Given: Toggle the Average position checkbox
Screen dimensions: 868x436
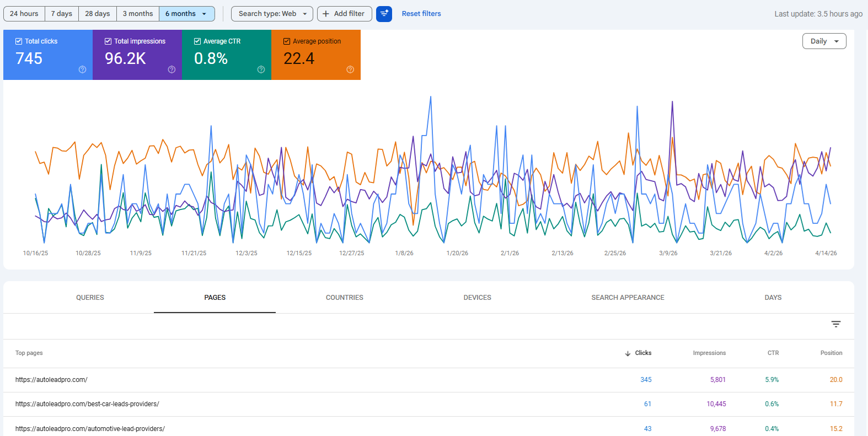Looking at the screenshot, I should click(x=287, y=41).
